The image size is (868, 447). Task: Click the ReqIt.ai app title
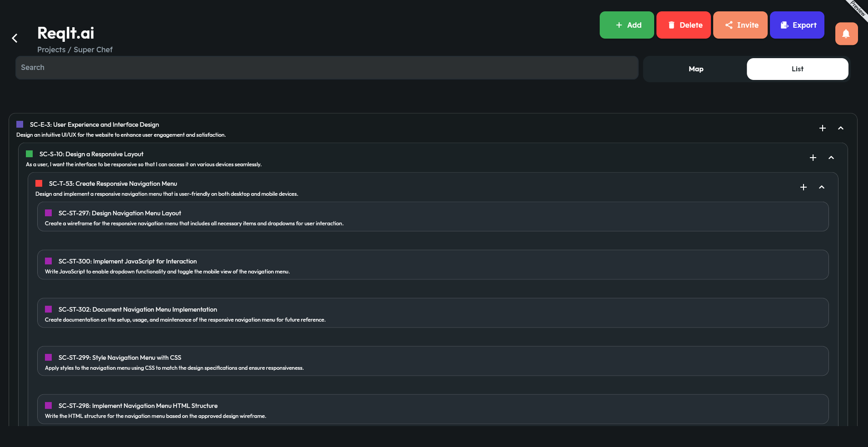tap(66, 33)
